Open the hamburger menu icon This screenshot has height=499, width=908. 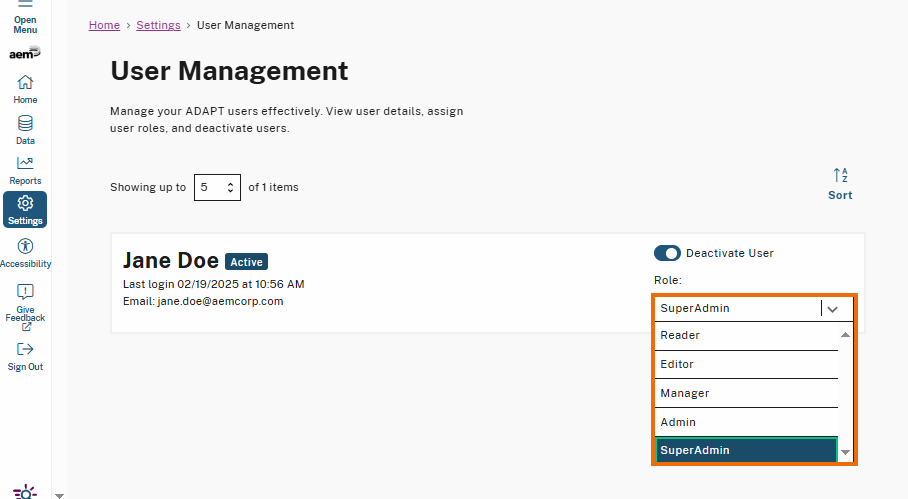25,5
